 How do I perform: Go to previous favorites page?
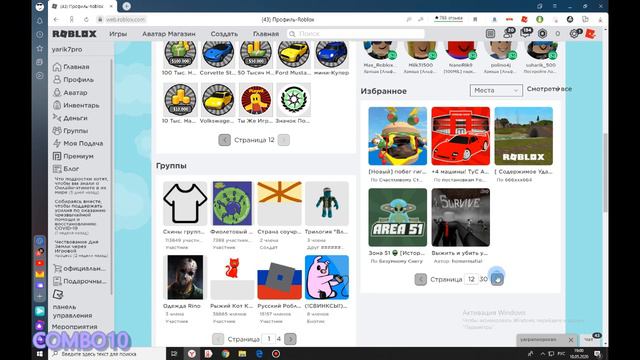(x=420, y=279)
